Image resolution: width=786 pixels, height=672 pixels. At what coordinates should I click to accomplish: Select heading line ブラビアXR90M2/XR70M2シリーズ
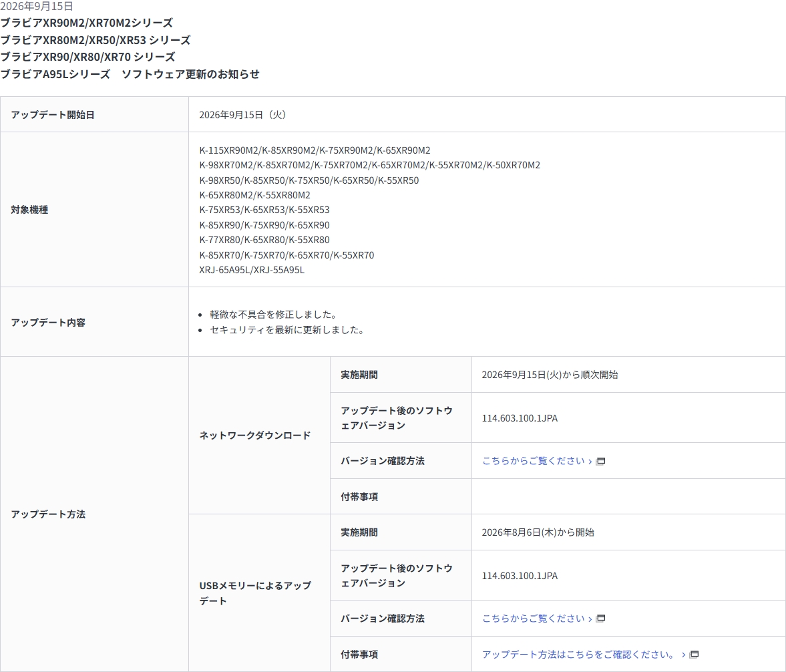86,23
